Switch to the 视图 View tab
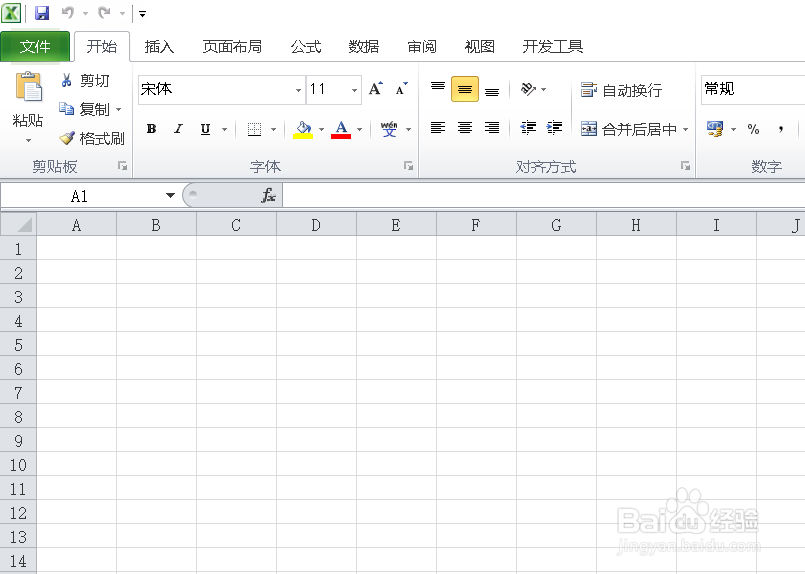 point(480,47)
